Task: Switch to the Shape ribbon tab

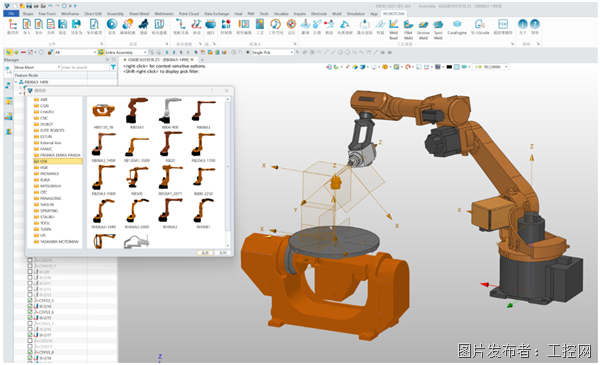Action: tap(28, 13)
